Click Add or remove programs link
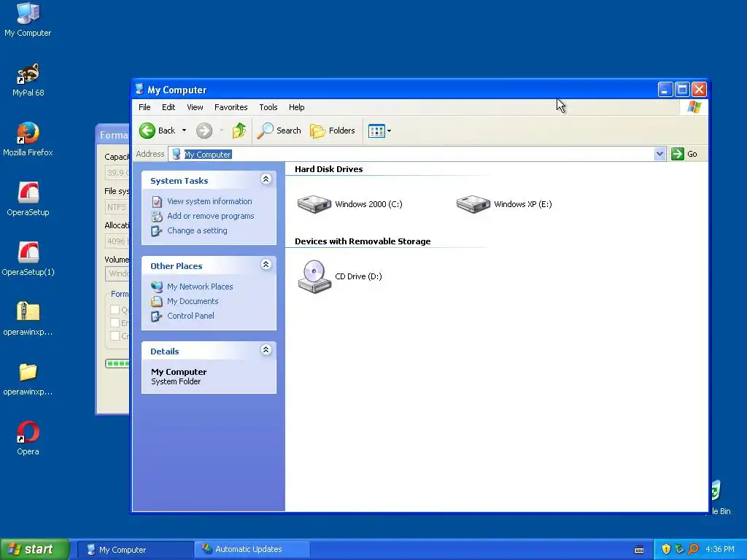 tap(211, 216)
